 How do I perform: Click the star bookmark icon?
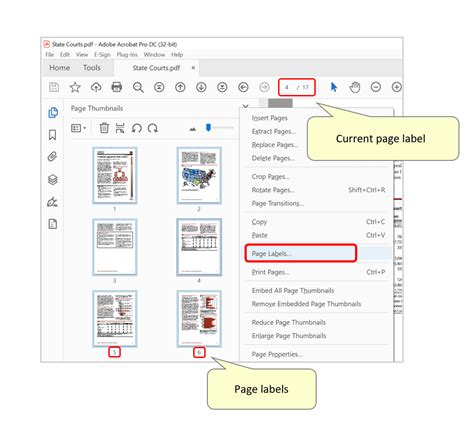75,87
